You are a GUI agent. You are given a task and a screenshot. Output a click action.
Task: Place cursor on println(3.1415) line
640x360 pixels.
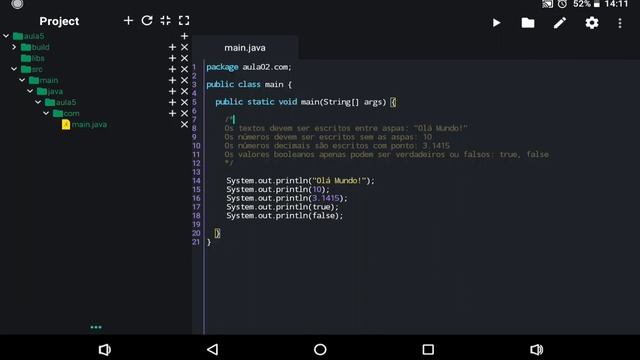pyautogui.click(x=287, y=198)
